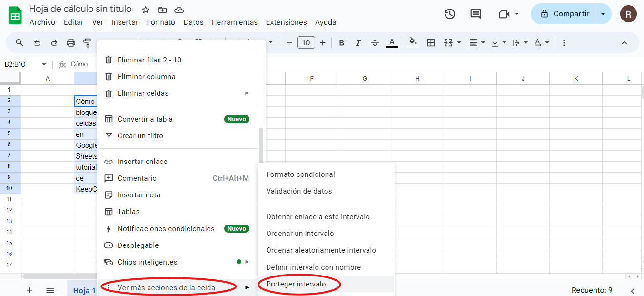Open the account avatar R
The width and height of the screenshot is (644, 296).
[x=628, y=14]
